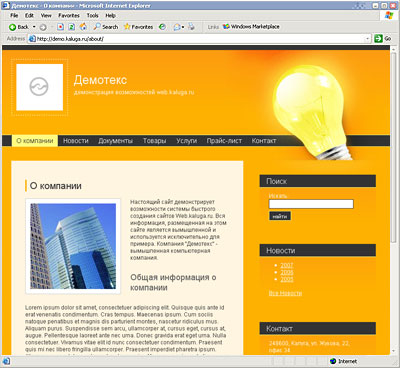Open the View menu
400x368 pixels.
(x=46, y=15)
